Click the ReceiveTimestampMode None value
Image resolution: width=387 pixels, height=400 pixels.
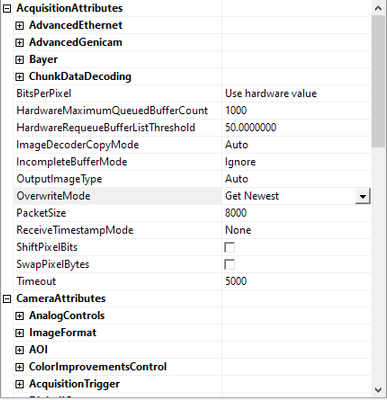(x=238, y=230)
